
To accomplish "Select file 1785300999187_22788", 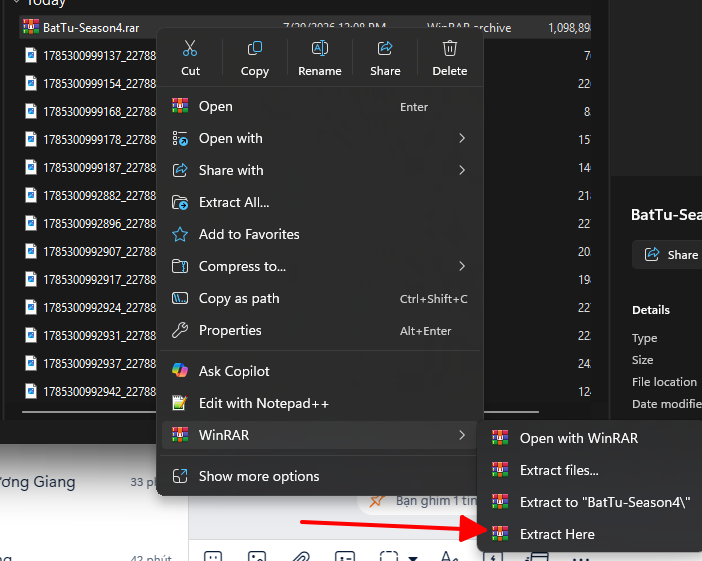I will [x=99, y=167].
